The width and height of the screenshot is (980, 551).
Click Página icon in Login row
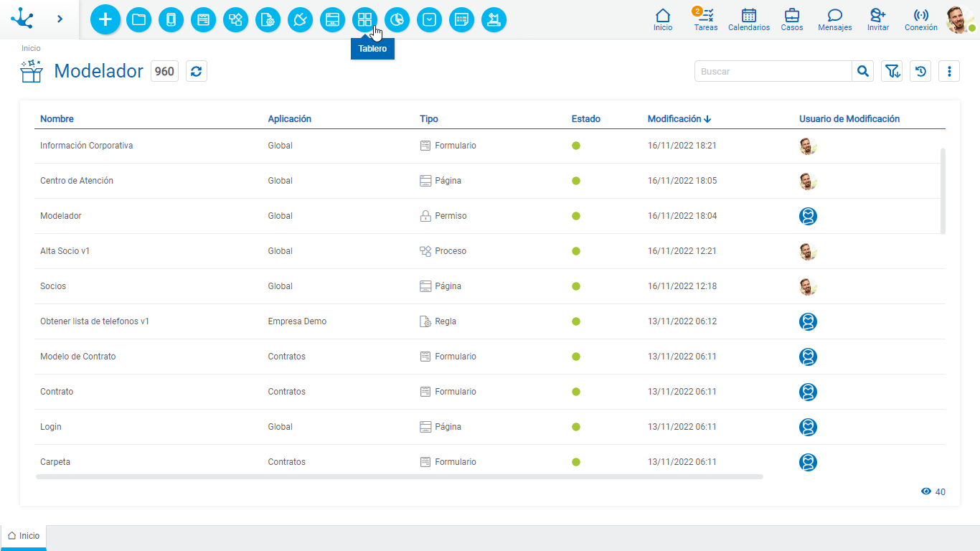click(425, 427)
